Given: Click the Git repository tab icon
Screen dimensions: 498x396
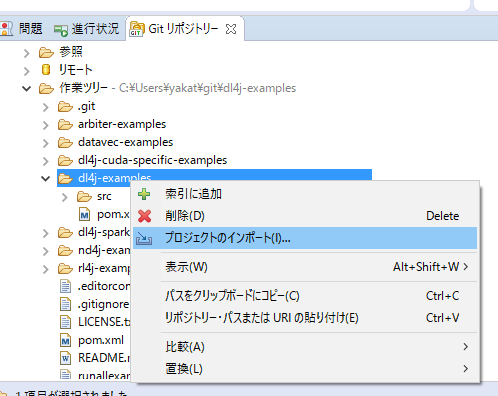Looking at the screenshot, I should pyautogui.click(x=137, y=29).
